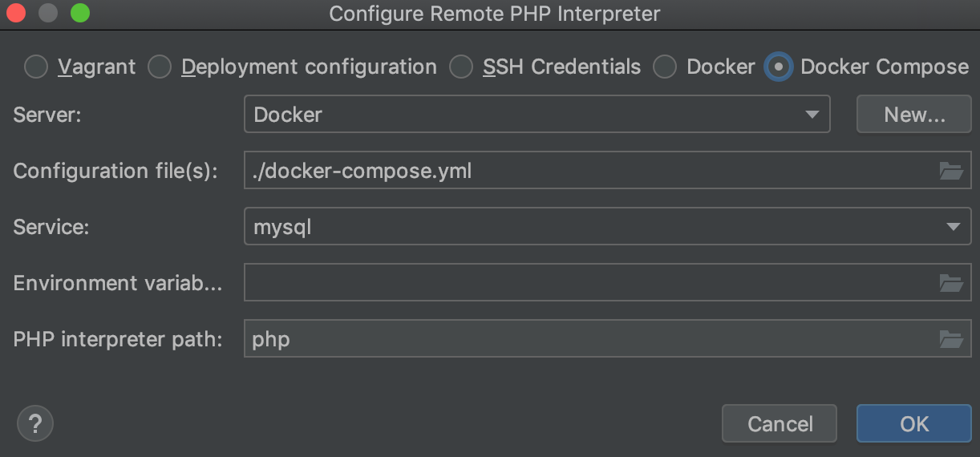Screen dimensions: 980x457
Task: Open the Service dropdown showing mysql
Action: [x=607, y=227]
